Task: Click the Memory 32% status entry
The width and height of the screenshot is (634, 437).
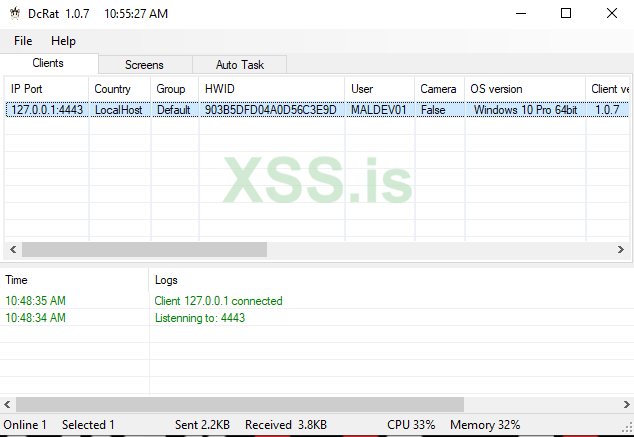Action: (485, 425)
